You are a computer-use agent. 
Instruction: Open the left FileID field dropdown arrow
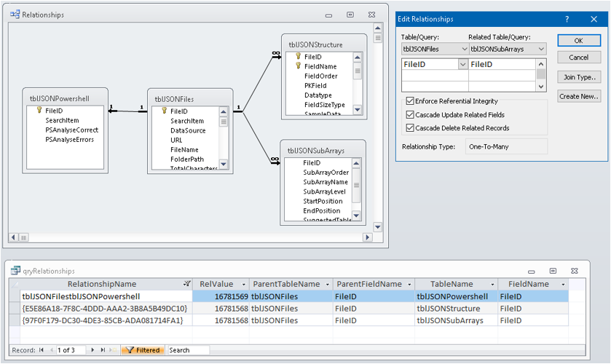(463, 64)
